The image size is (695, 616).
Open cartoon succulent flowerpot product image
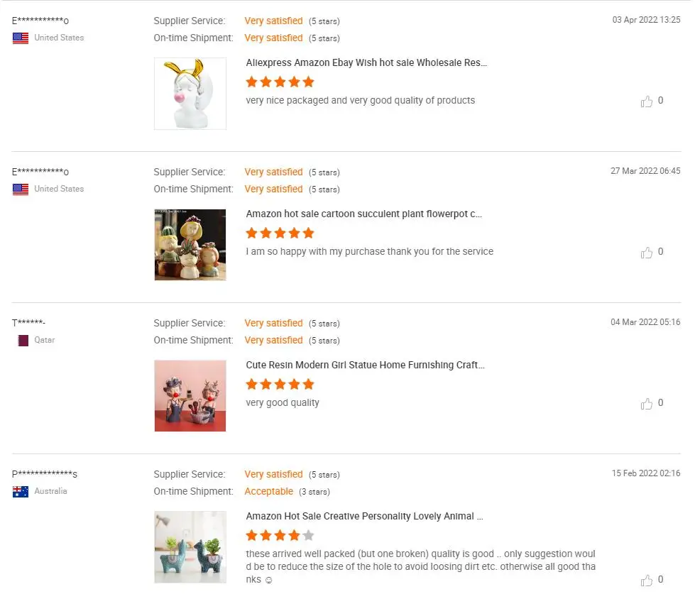(190, 245)
